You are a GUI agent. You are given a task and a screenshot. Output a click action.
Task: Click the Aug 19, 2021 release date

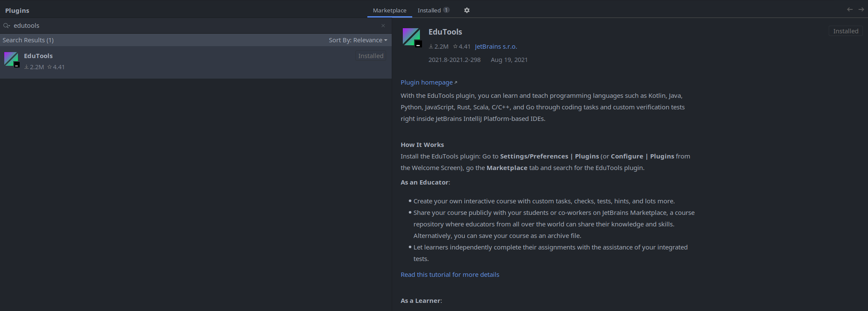click(509, 60)
